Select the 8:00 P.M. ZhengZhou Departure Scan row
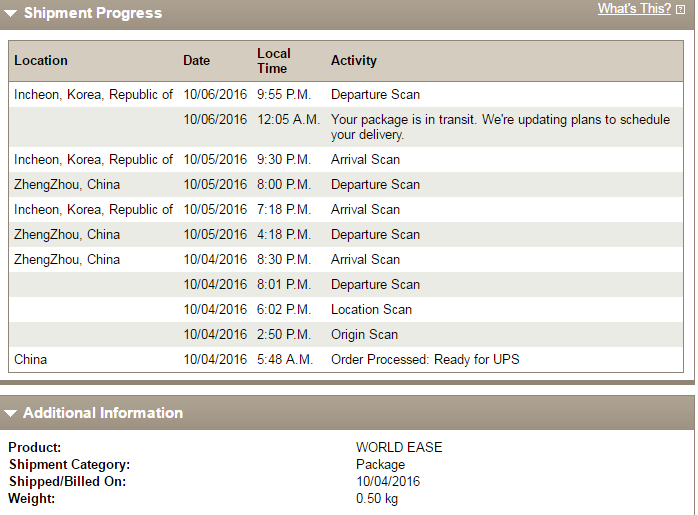Screen dimensions: 698x515 point(375,184)
